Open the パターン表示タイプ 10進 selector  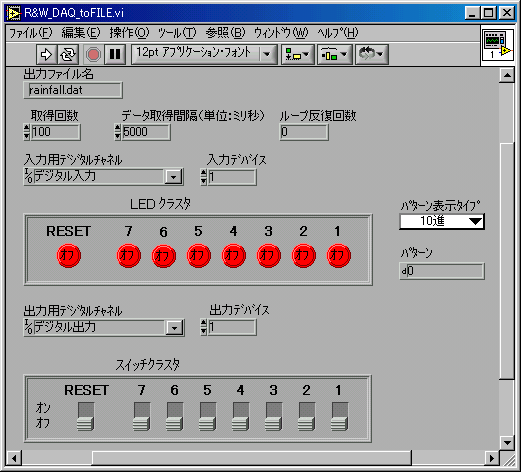[442, 221]
